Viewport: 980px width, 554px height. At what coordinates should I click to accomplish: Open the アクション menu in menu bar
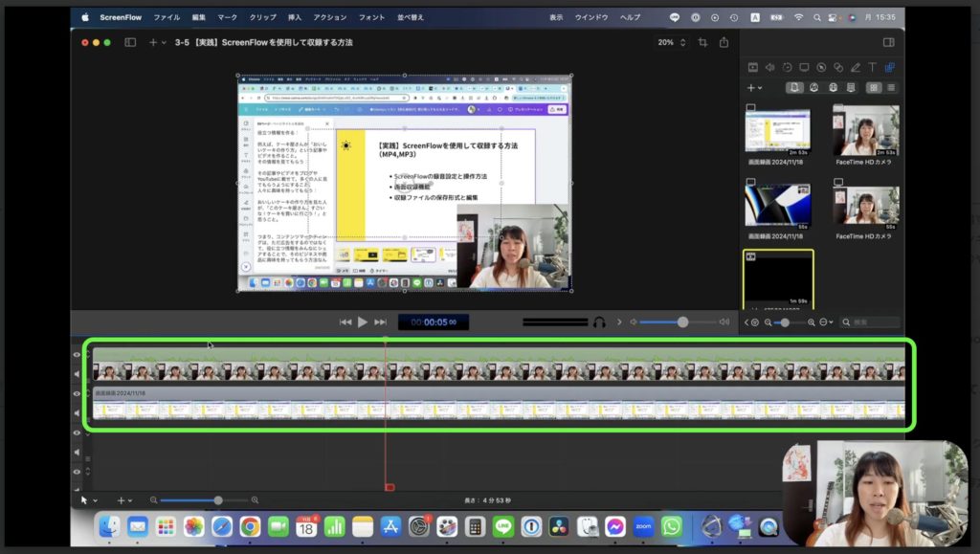[330, 17]
